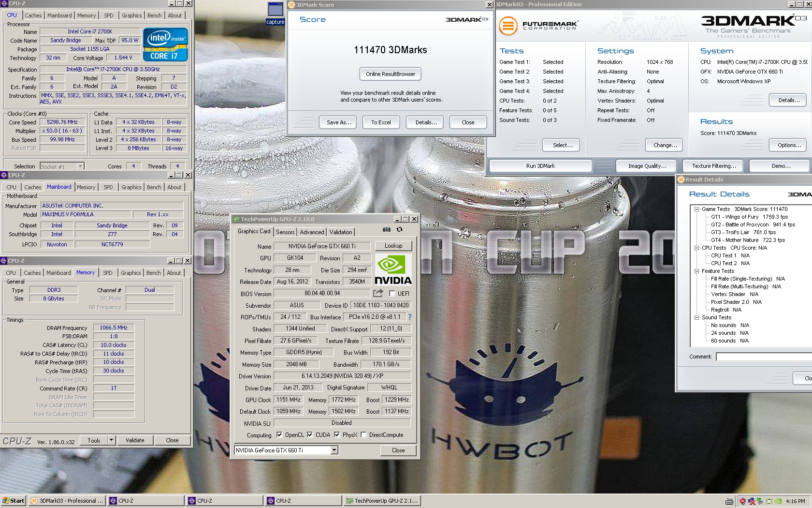Take a GPU-Z screenshot with the camera icon
The height and width of the screenshot is (508, 812).
(x=387, y=229)
